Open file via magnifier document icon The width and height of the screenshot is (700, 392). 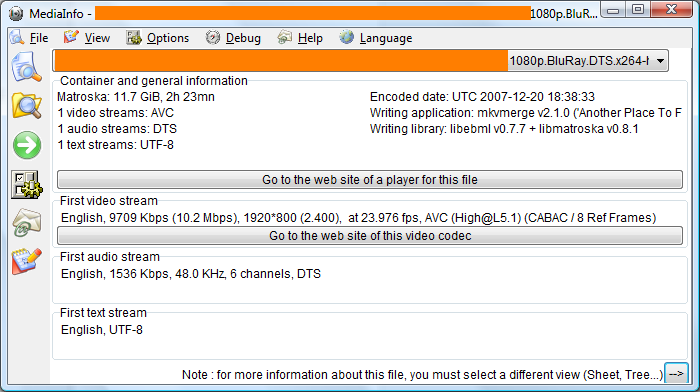27,67
